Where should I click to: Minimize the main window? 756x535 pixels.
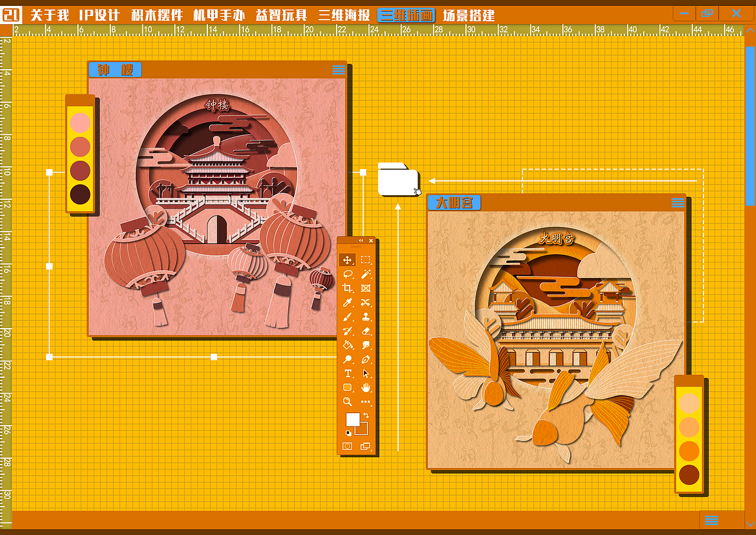pos(684,14)
